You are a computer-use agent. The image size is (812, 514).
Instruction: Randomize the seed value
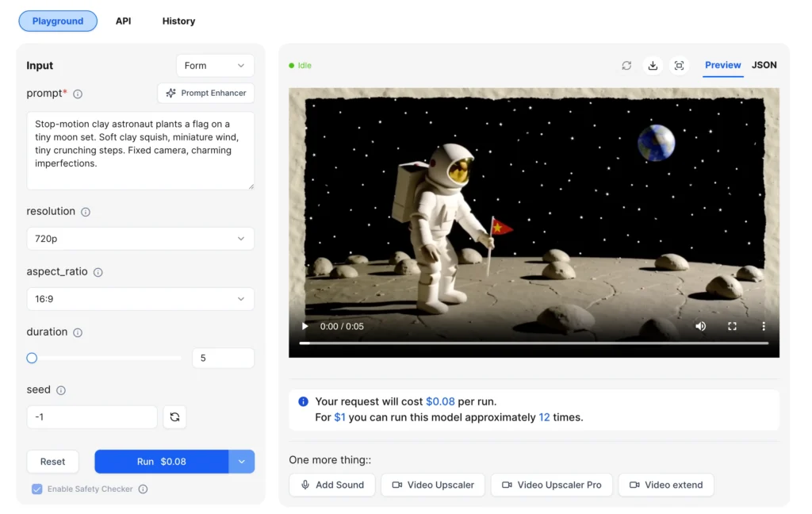point(174,417)
